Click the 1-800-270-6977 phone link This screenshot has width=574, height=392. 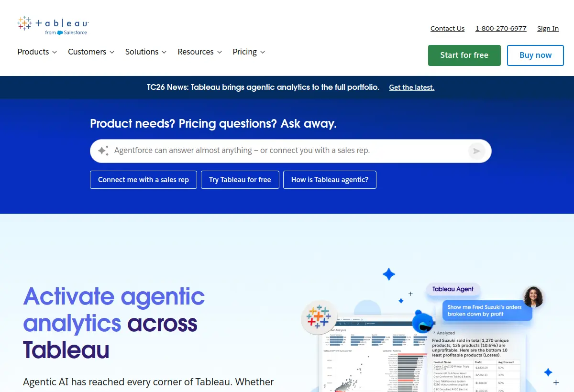click(501, 28)
